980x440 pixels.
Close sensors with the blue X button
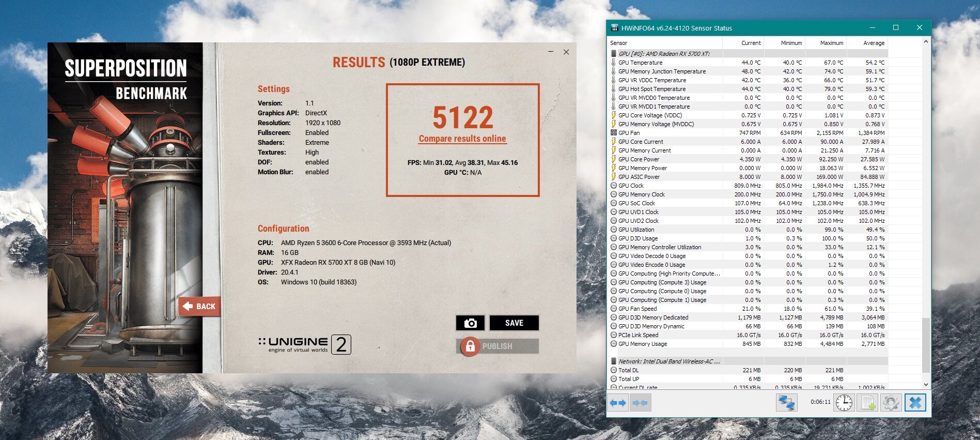coord(915,403)
